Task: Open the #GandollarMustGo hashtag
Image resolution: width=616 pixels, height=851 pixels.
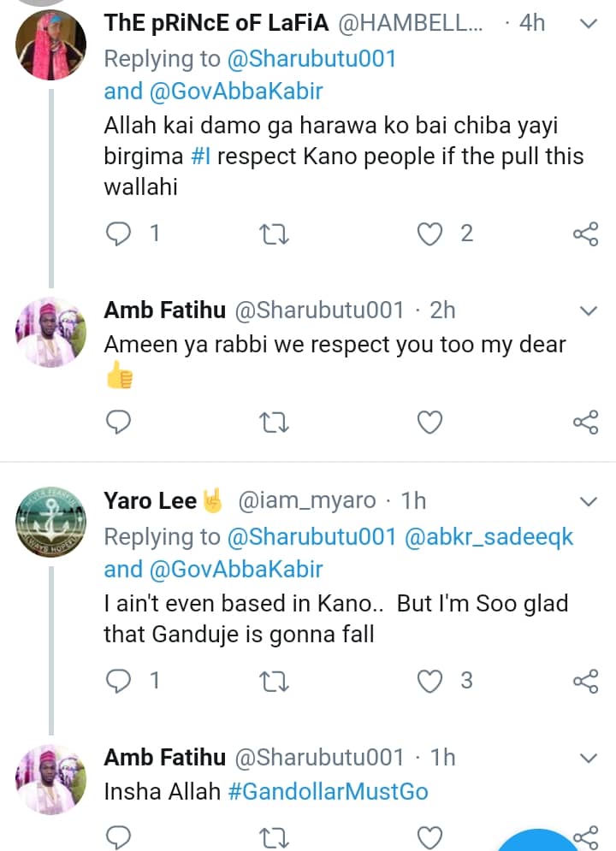Action: point(328,791)
